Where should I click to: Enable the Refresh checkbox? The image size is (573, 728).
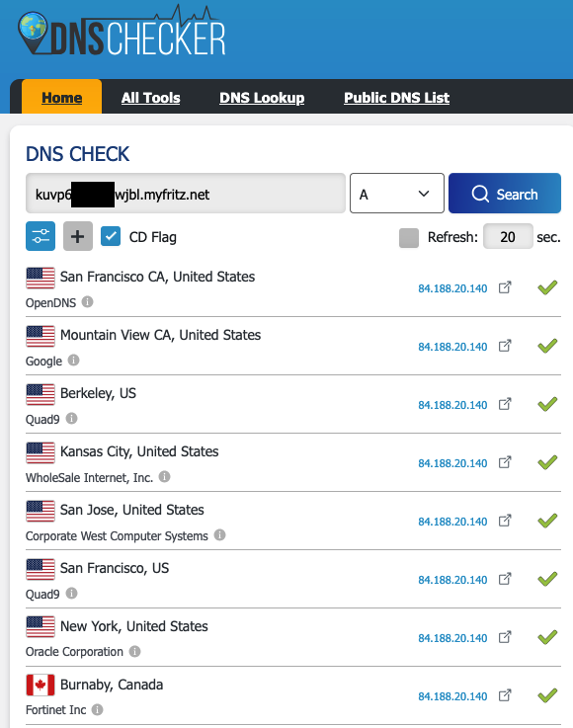tap(409, 238)
